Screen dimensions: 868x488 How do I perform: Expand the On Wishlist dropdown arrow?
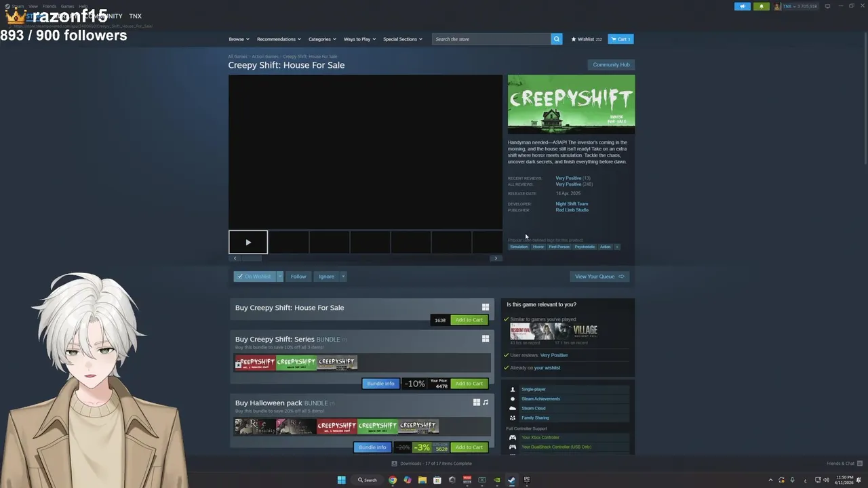pyautogui.click(x=279, y=277)
